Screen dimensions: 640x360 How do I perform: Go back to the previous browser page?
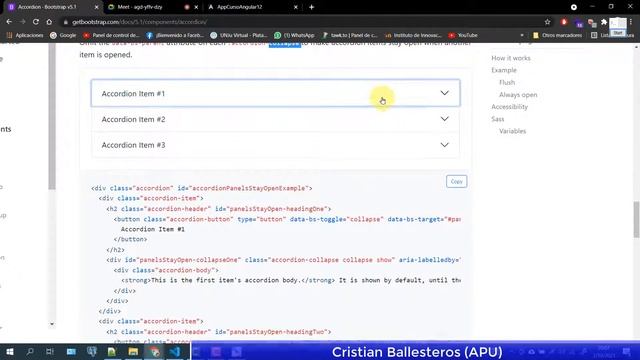click(x=9, y=22)
